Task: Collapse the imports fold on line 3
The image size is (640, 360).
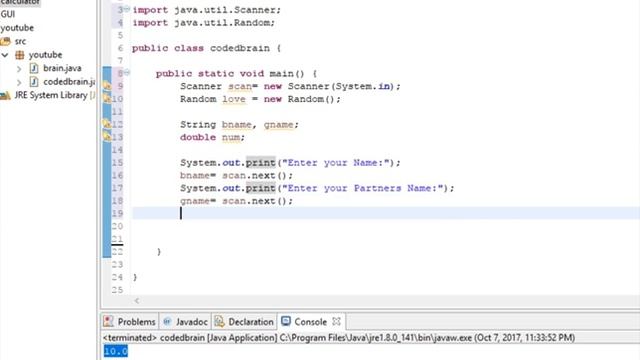Action: 127,9
